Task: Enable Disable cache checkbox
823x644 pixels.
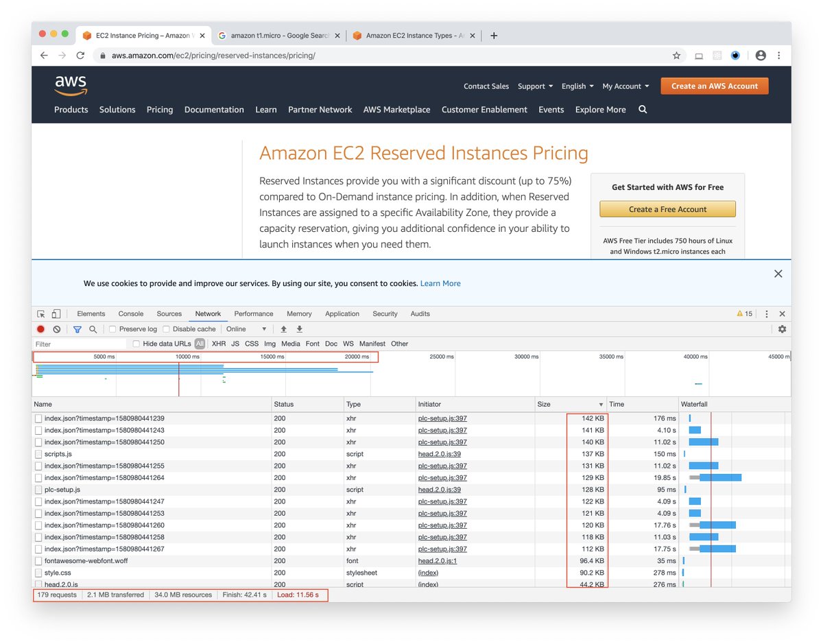Action: [166, 329]
